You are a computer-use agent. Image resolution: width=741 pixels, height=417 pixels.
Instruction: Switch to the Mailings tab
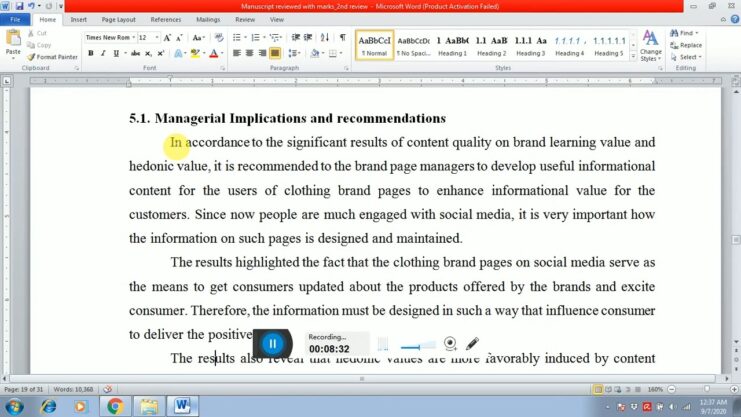(208, 19)
